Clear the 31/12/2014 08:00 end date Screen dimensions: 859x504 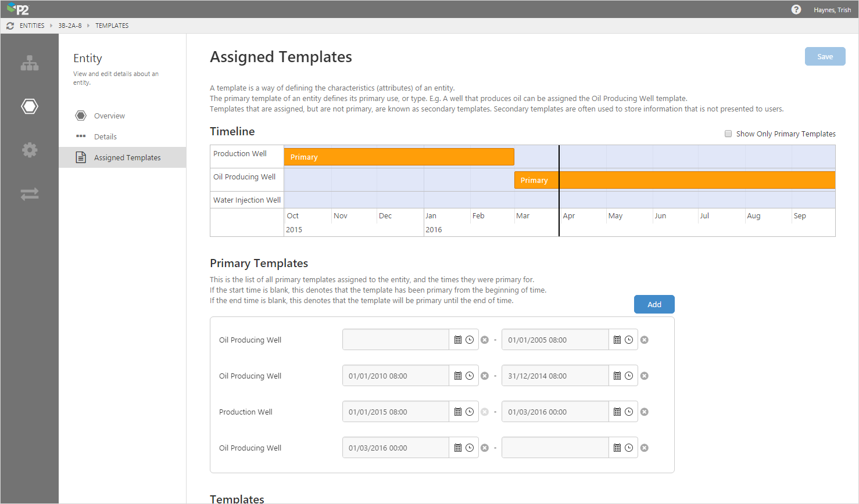645,376
